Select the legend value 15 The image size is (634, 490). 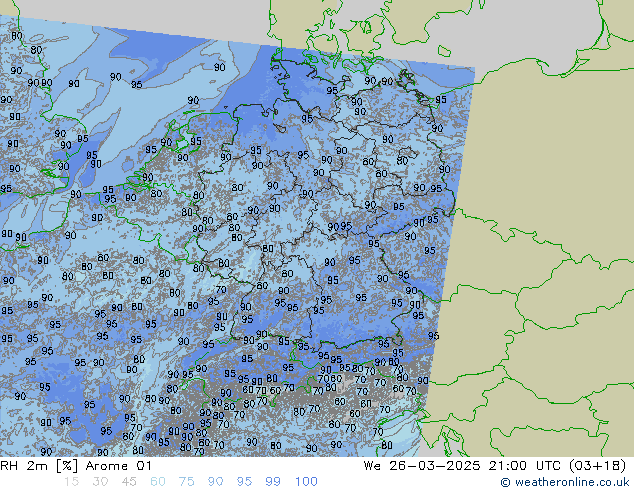[x=71, y=482]
